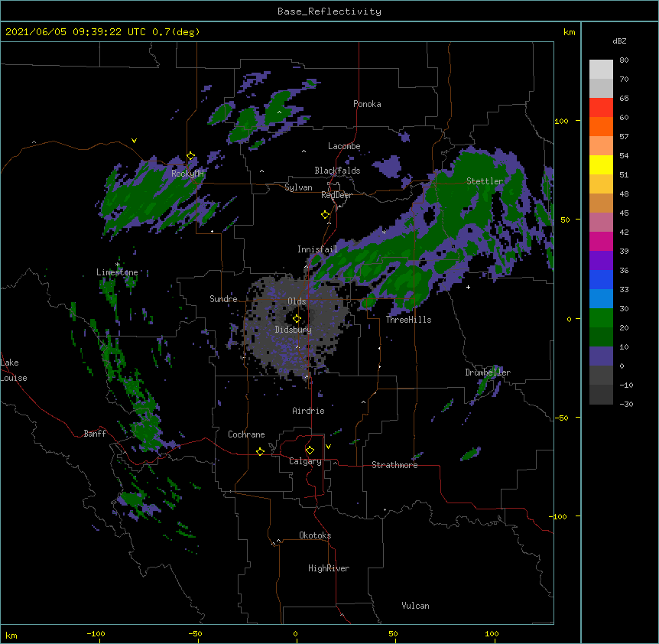Click the Lacombe city label
Viewport: 659px width, 644px height.
(x=344, y=146)
